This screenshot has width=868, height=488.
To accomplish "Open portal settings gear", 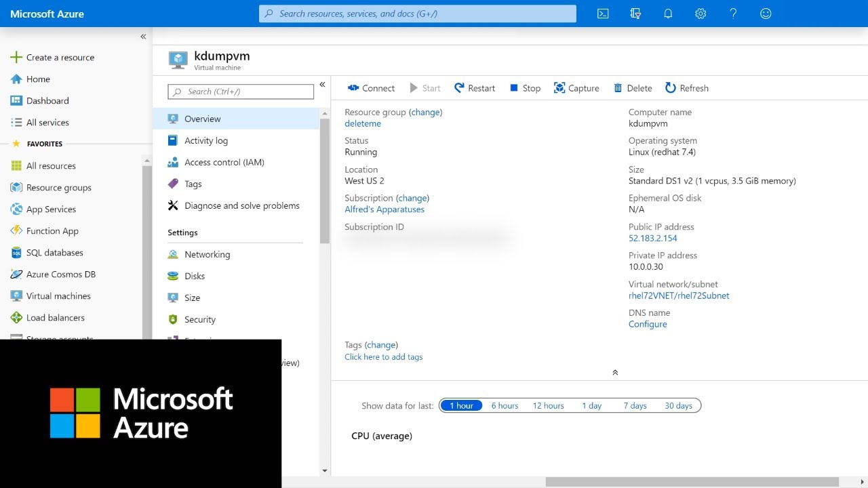I will [x=701, y=14].
